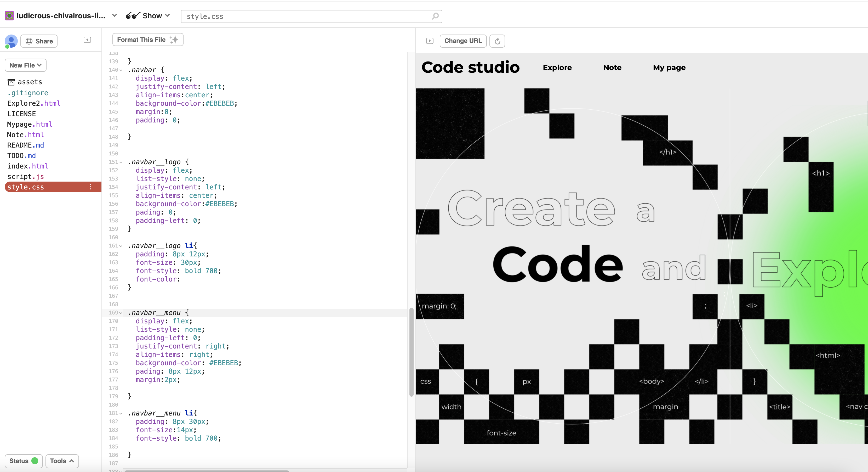Click the editor horizontal scrollbar

click(x=207, y=471)
